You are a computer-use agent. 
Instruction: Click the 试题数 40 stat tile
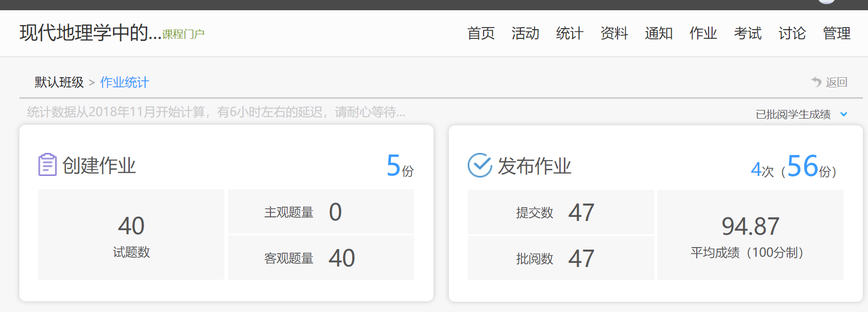tap(131, 235)
